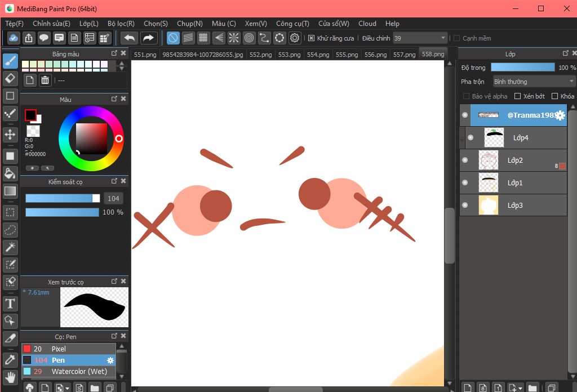The height and width of the screenshot is (392, 577).
Task: Select the Pixel brush entry
Action: pos(59,349)
